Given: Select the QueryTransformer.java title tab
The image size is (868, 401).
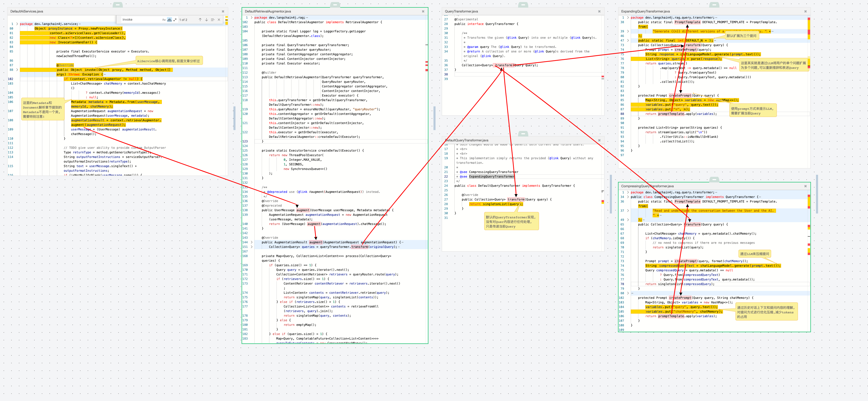Looking at the screenshot, I should point(461,11).
